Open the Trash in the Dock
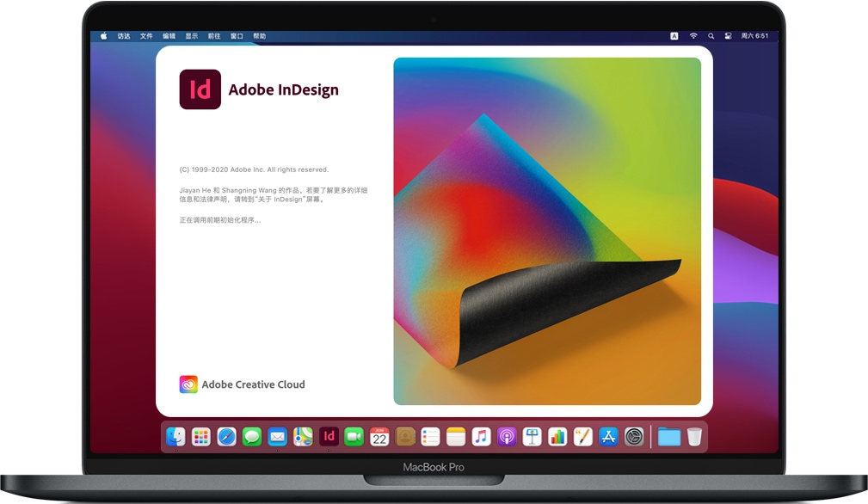The width and height of the screenshot is (868, 504). 694,437
